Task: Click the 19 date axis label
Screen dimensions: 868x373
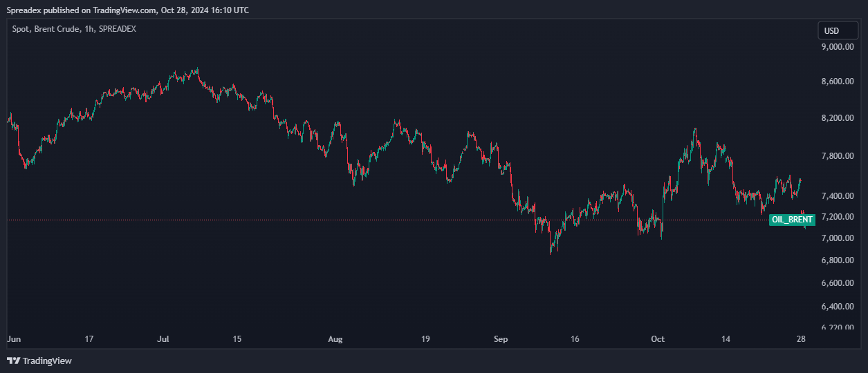Action: (425, 339)
